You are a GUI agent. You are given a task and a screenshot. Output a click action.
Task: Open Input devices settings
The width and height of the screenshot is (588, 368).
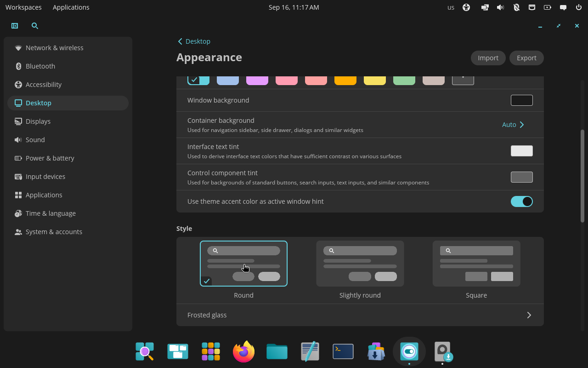pyautogui.click(x=68, y=177)
